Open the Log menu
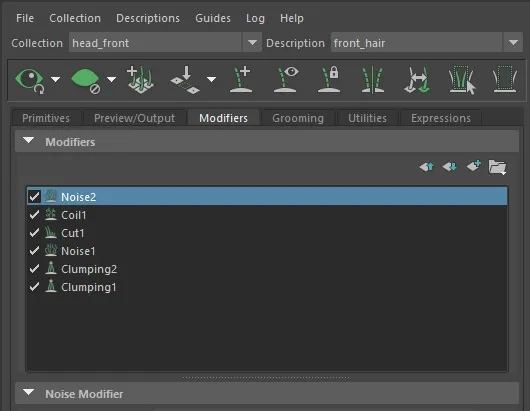The image size is (530, 411). pyautogui.click(x=255, y=18)
